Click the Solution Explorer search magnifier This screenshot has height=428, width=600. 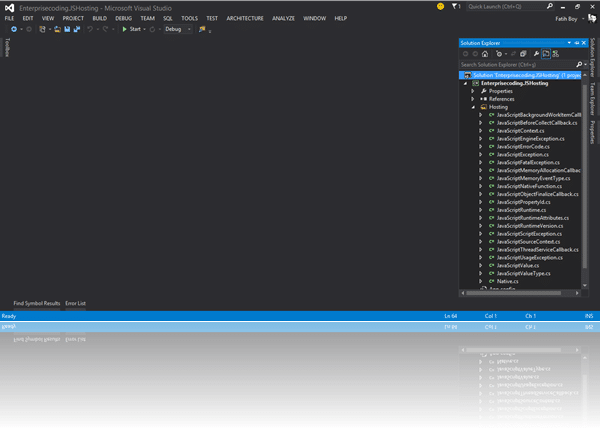[x=579, y=65]
